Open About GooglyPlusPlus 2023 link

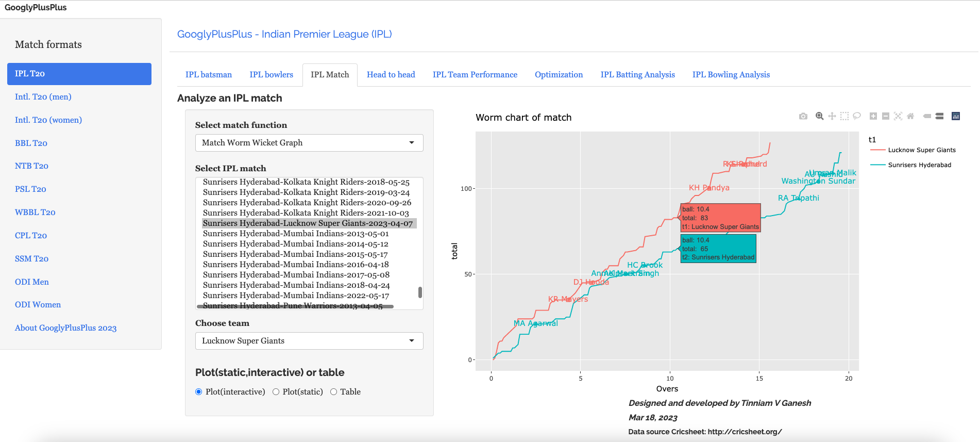coord(65,328)
